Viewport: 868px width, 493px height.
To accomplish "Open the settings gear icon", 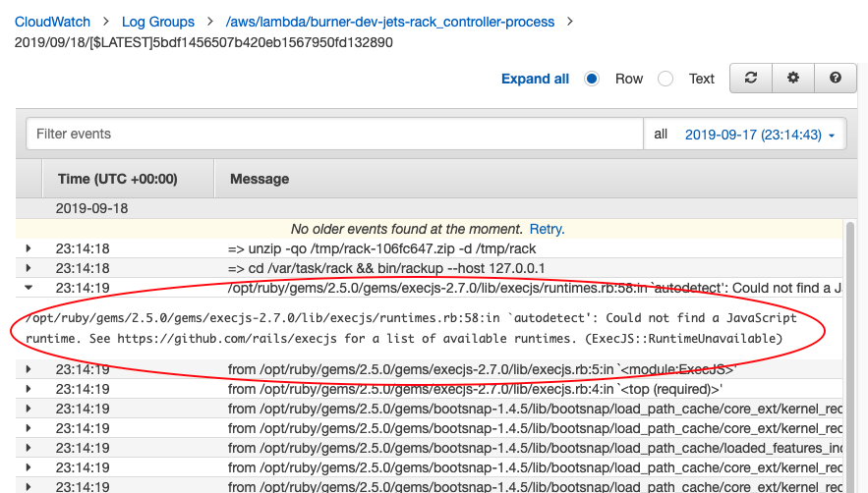I will coord(793,79).
